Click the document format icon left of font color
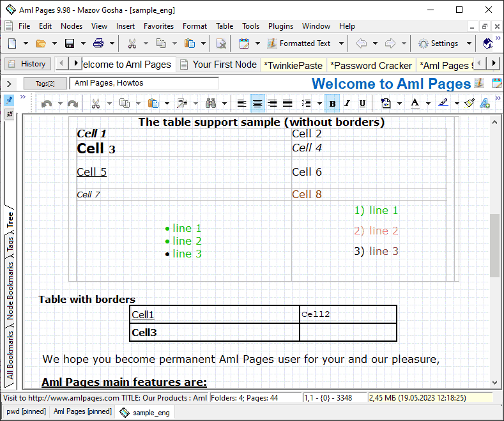The image size is (504, 421). pyautogui.click(x=386, y=103)
